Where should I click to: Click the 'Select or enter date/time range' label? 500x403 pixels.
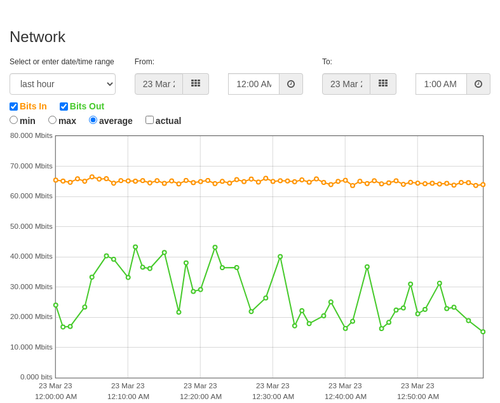tap(62, 62)
